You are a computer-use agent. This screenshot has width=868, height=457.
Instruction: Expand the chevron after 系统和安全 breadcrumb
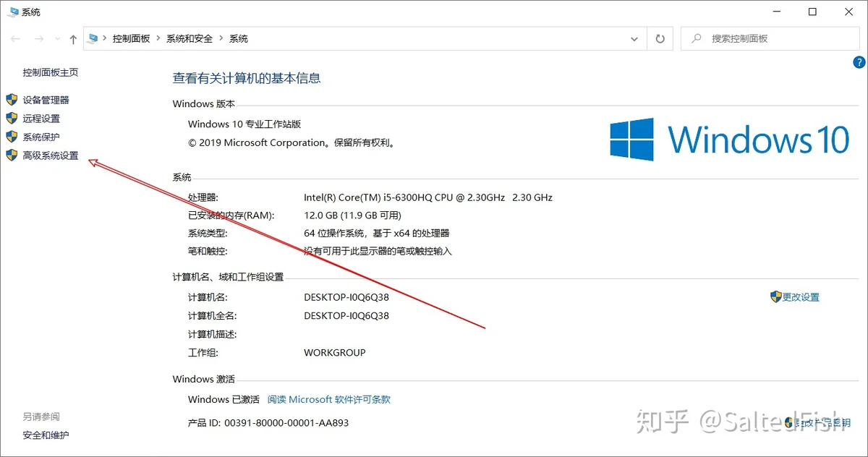pyautogui.click(x=221, y=38)
